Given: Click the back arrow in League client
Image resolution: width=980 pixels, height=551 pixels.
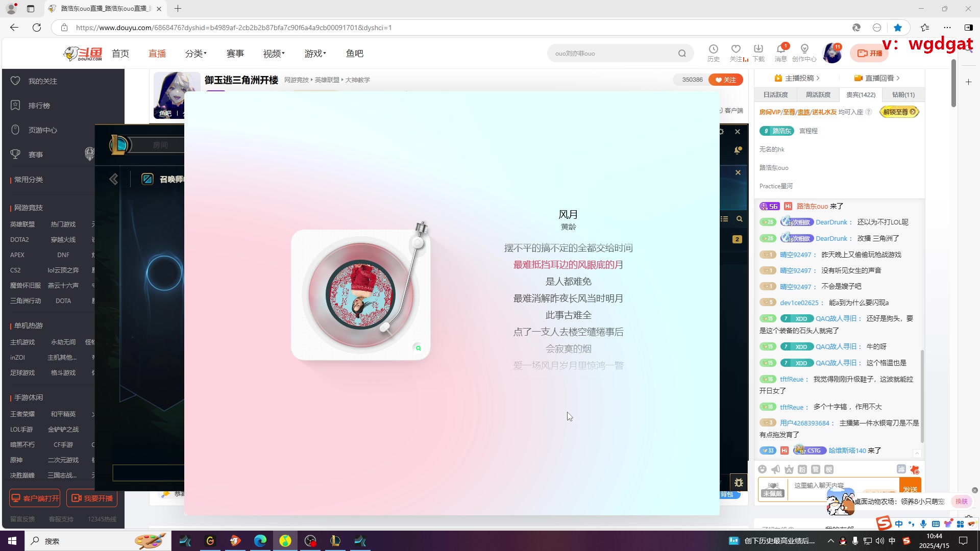Looking at the screenshot, I should pos(114,179).
